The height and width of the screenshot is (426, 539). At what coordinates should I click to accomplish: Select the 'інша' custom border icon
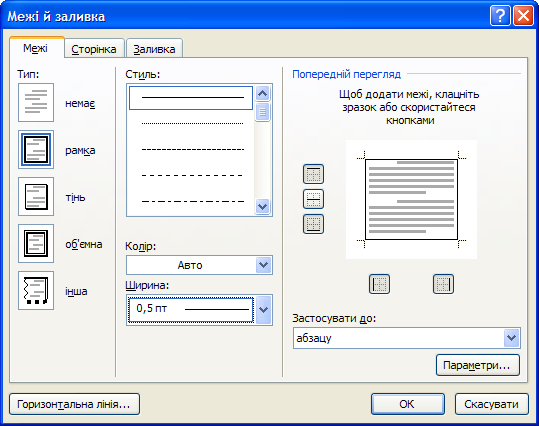point(36,291)
